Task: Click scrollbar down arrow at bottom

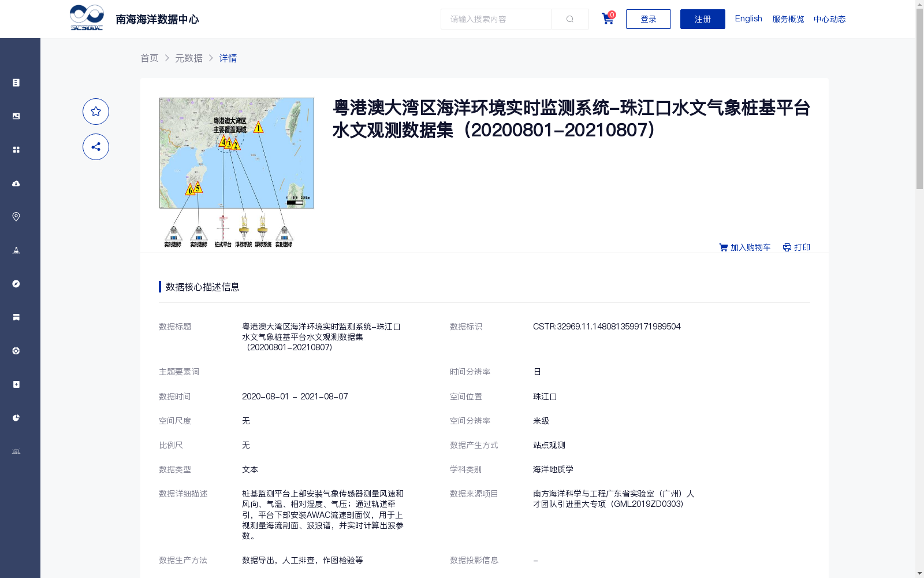Action: point(919,574)
